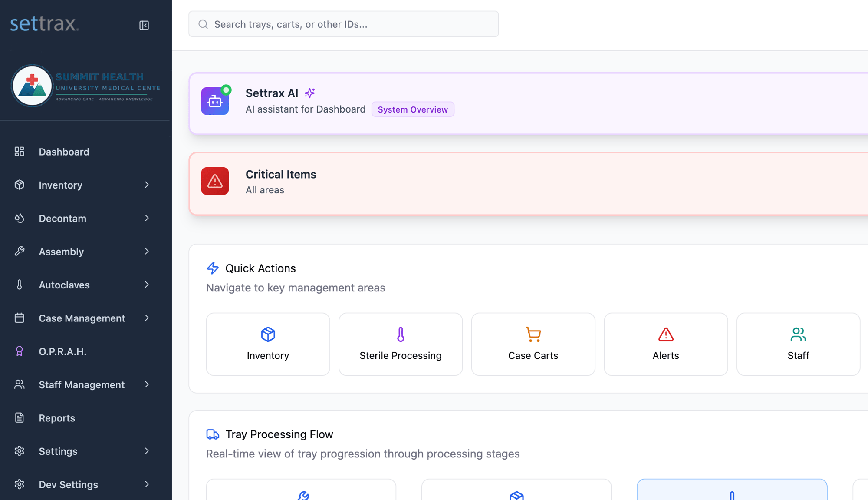Open the Staff quick action card
The image size is (868, 500).
[798, 344]
